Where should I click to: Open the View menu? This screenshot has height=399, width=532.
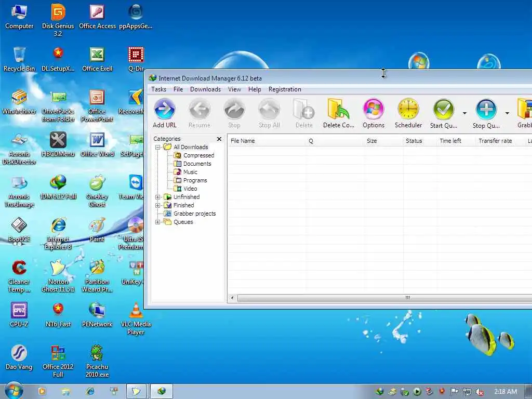point(234,89)
